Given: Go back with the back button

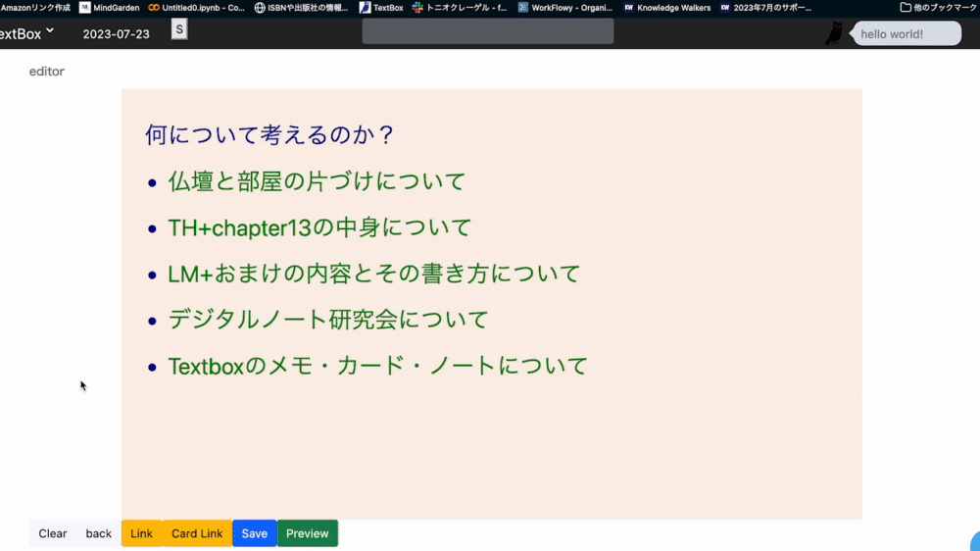Looking at the screenshot, I should click(98, 533).
